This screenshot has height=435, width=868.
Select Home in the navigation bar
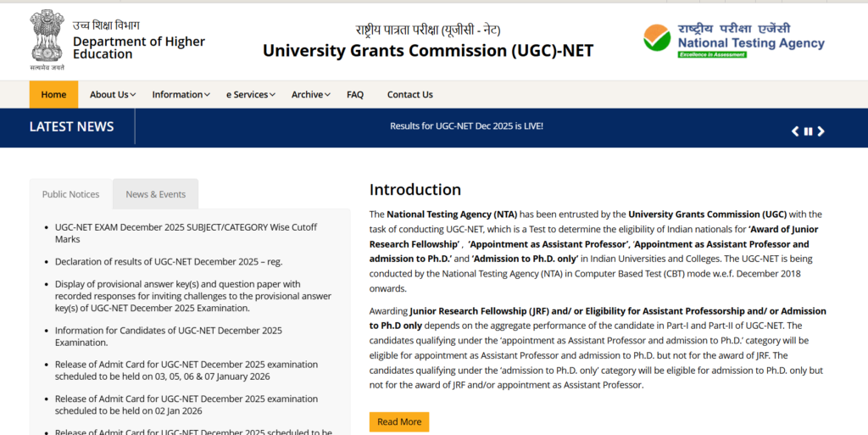(53, 95)
